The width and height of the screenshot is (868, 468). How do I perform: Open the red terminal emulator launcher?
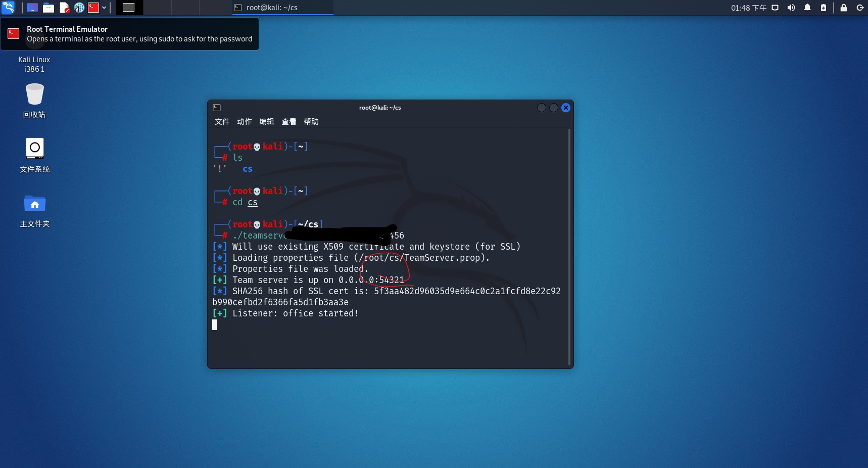coord(93,8)
